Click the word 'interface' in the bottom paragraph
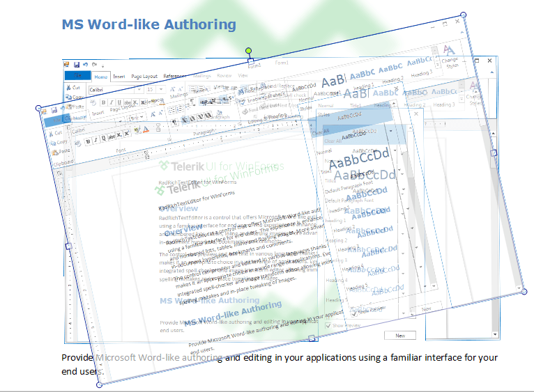The width and height of the screenshot is (534, 392). [442, 358]
